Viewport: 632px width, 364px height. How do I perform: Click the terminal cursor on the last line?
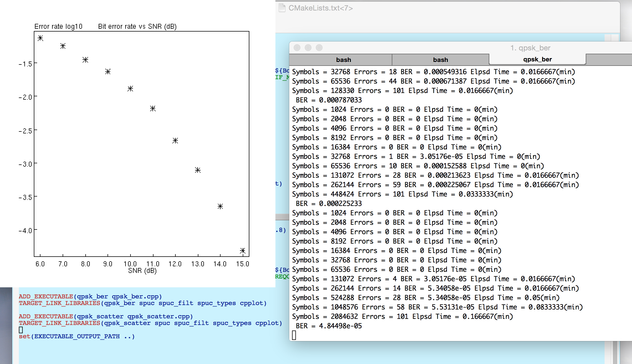point(294,335)
